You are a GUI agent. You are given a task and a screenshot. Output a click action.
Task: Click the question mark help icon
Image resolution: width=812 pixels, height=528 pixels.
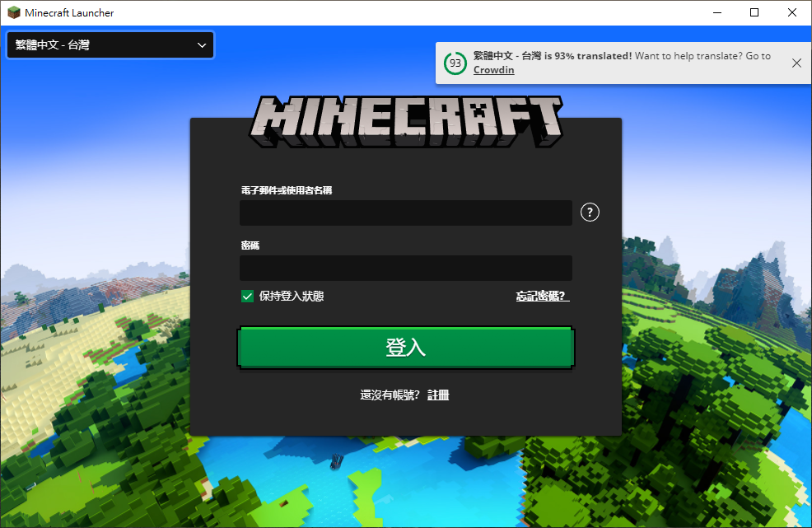(x=590, y=213)
